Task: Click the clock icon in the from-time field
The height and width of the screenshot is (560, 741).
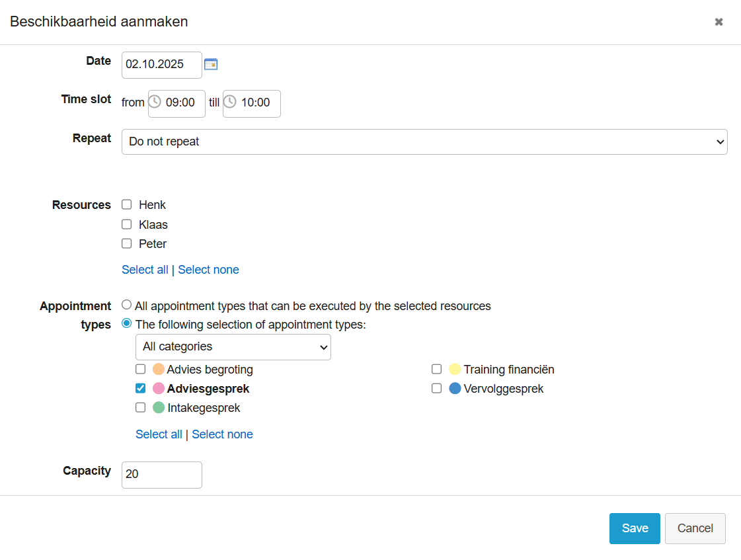Action: (x=155, y=102)
